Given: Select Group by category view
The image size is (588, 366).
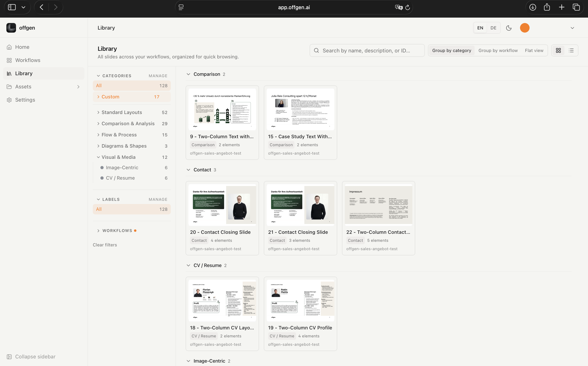Looking at the screenshot, I should (x=451, y=50).
